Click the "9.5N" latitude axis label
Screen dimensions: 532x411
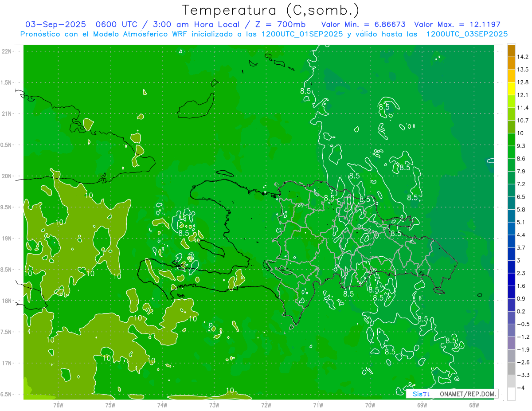tap(6, 207)
